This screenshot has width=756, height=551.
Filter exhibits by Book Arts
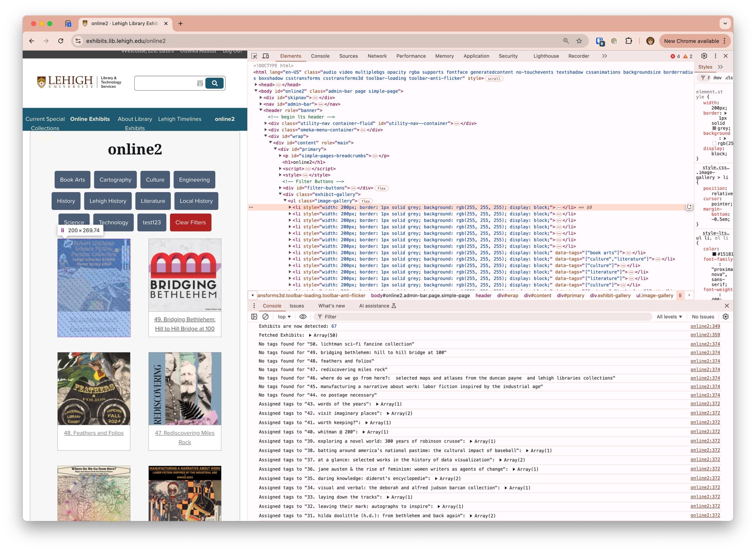(72, 180)
